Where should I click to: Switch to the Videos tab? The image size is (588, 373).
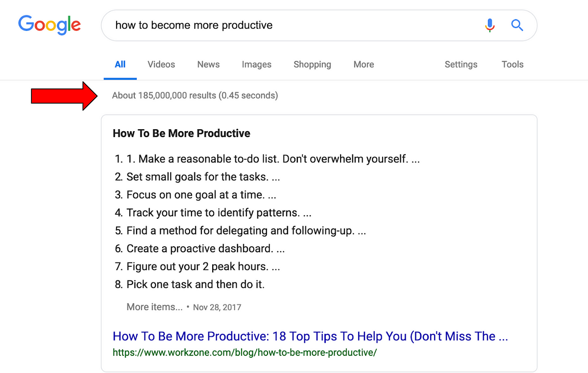click(x=161, y=65)
